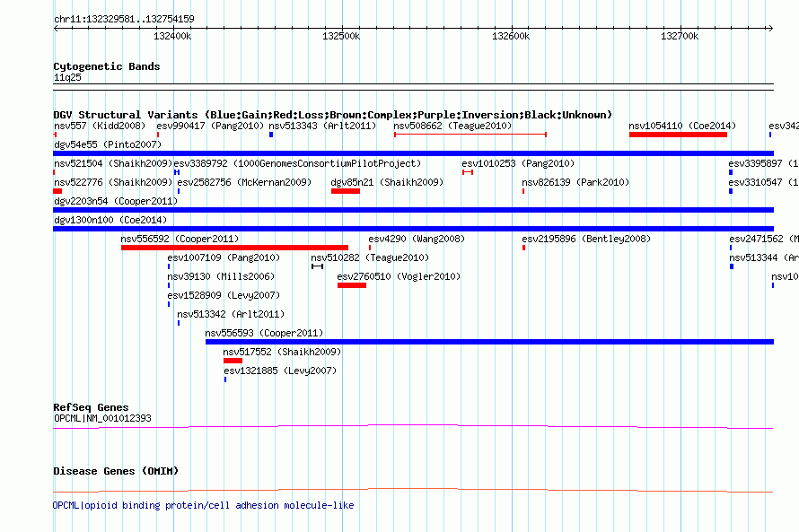This screenshot has height=532, width=799.
Task: Click the 132700k ruler tick label
Action: 680,36
